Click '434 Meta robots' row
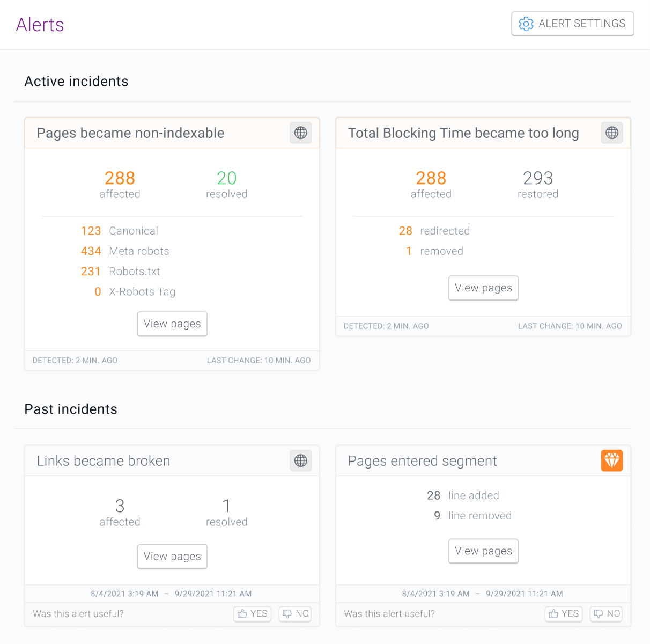This screenshot has height=644, width=650. pos(125,251)
